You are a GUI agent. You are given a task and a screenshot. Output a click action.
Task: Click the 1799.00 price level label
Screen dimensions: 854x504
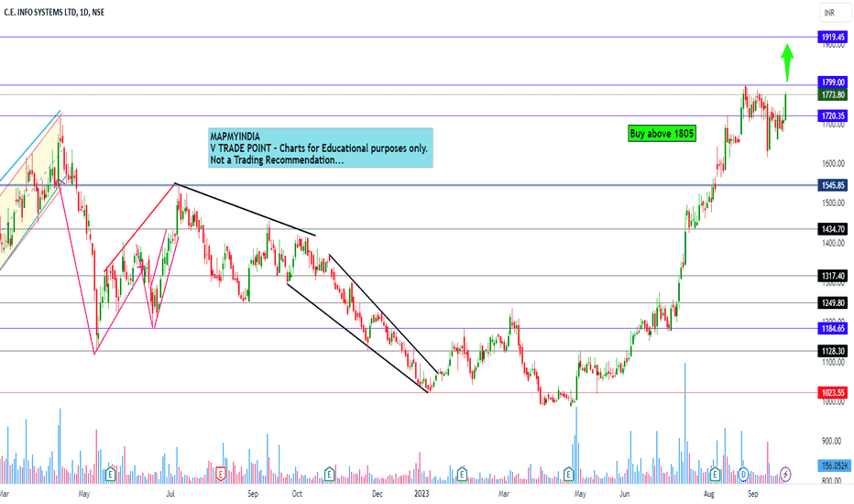point(833,82)
